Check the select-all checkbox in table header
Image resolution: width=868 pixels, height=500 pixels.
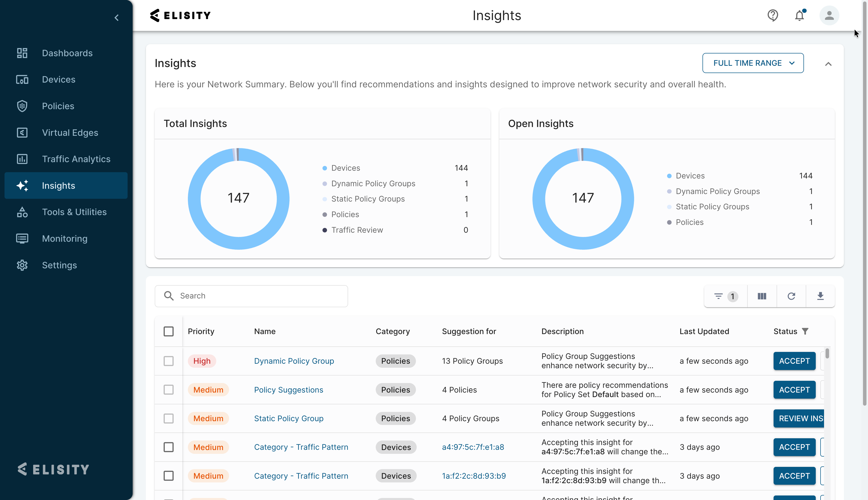[168, 331]
